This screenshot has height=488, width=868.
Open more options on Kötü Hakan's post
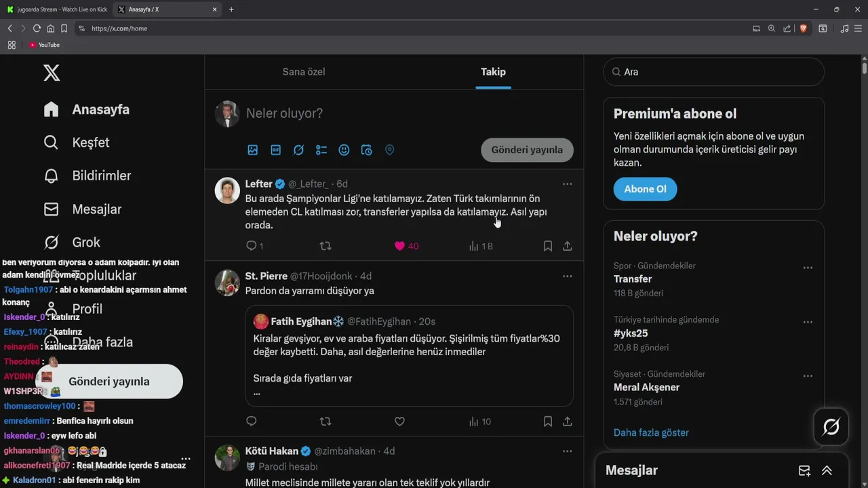tap(567, 451)
